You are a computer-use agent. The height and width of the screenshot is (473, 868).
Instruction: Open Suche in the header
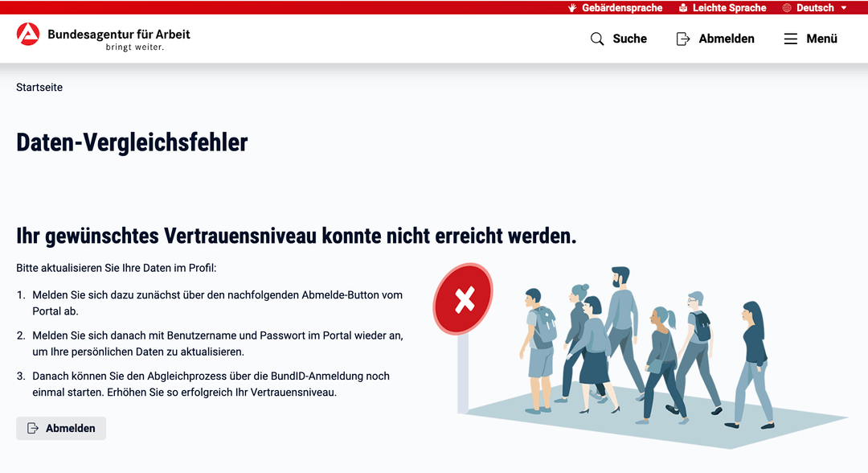pos(629,39)
